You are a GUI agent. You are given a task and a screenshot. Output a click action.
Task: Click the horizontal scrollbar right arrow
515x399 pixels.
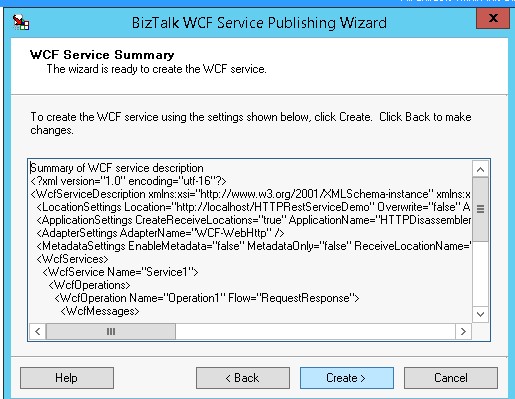point(463,332)
